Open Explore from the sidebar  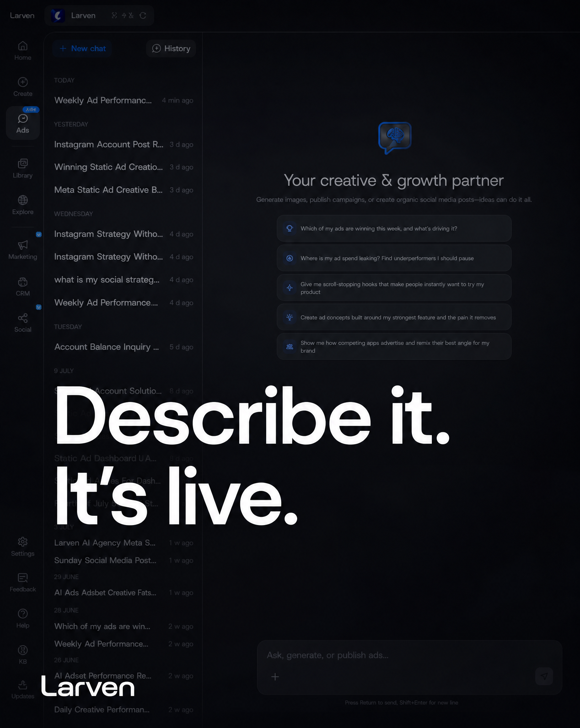coord(23,205)
